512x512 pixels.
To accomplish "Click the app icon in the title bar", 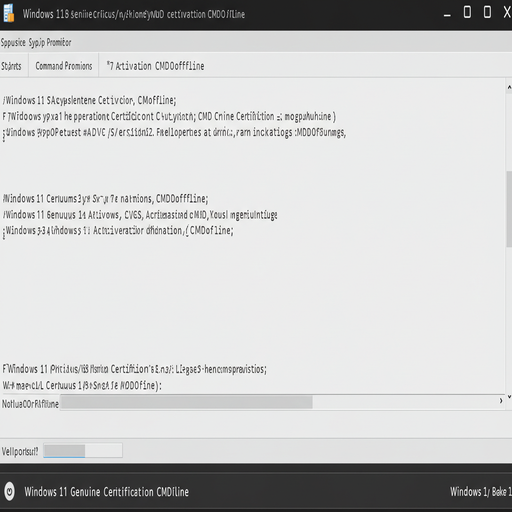I will (8, 13).
